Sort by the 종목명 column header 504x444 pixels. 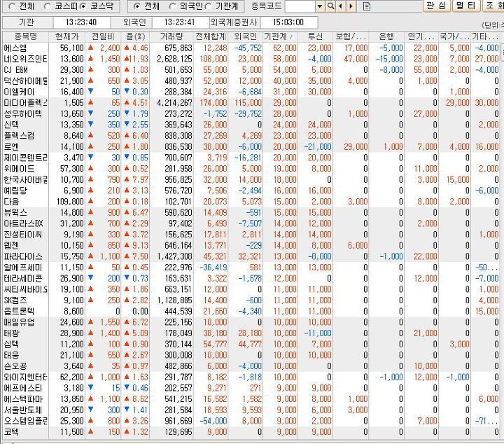[25, 36]
